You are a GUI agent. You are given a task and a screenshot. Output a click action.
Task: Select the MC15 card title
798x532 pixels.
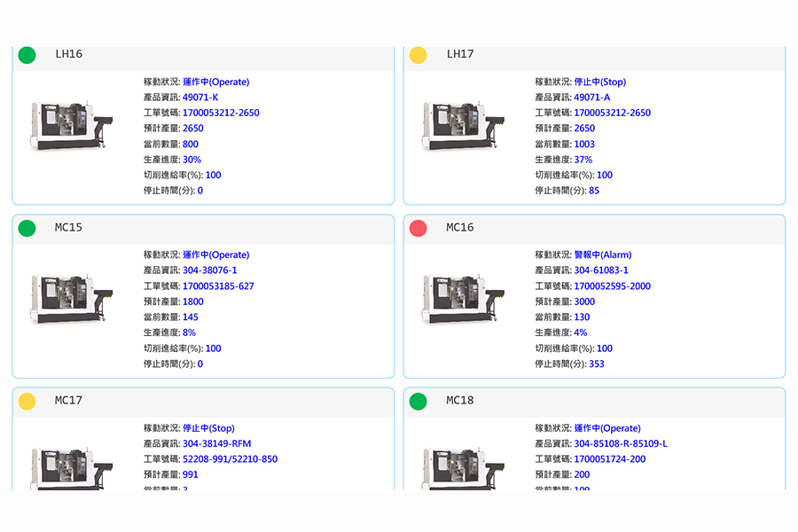pyautogui.click(x=68, y=228)
